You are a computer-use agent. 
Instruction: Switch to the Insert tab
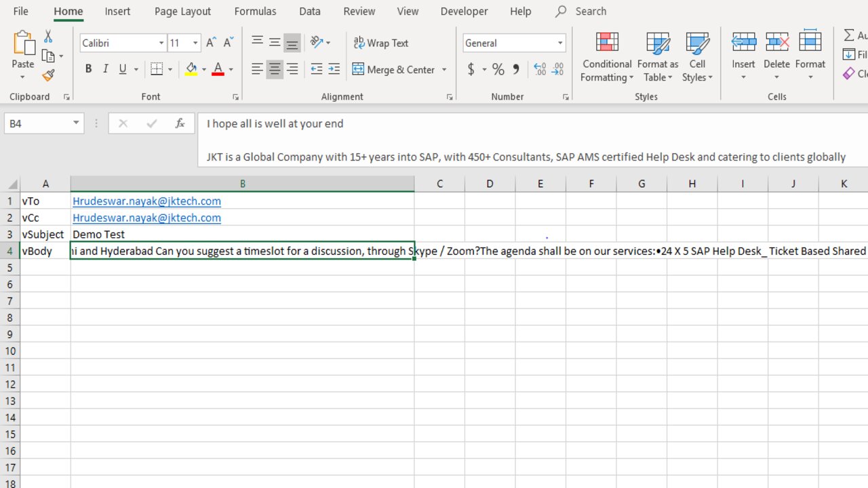(x=118, y=12)
